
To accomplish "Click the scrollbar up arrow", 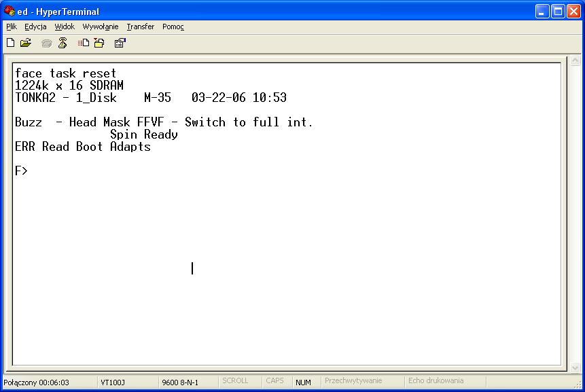I will [575, 60].
